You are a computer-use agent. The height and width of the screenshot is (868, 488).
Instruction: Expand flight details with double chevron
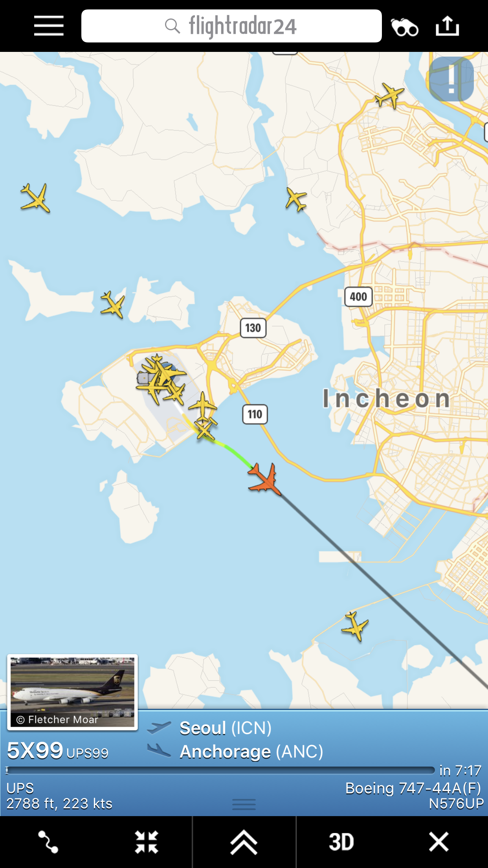244,842
